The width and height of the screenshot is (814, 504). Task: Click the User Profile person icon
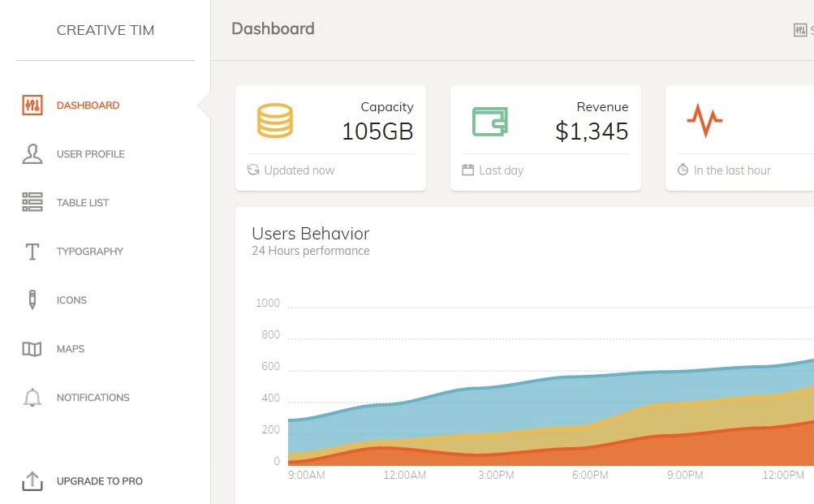pyautogui.click(x=32, y=154)
